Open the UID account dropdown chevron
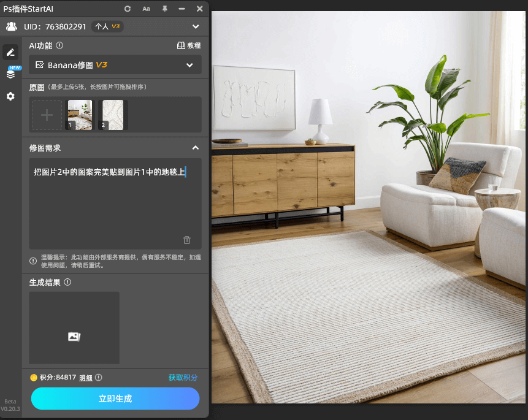Viewport: 528px width, 420px height. tap(196, 26)
